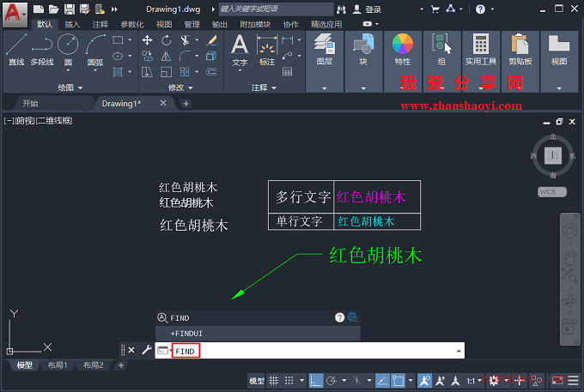Click the Save icon in quick access toolbar
Screen dimensions: 584x392
pos(70,9)
